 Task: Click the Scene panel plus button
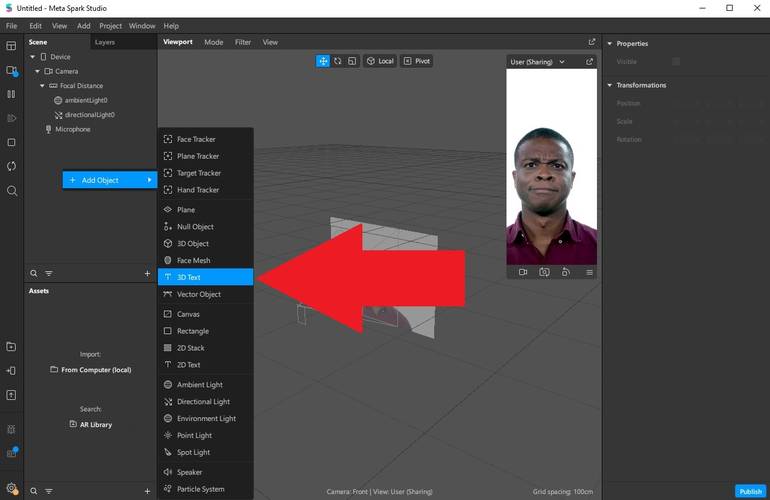coord(147,273)
